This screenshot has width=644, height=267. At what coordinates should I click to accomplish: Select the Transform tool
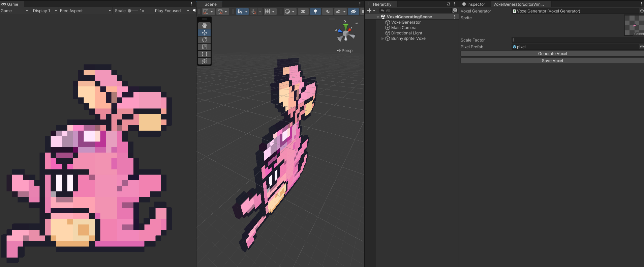[204, 61]
